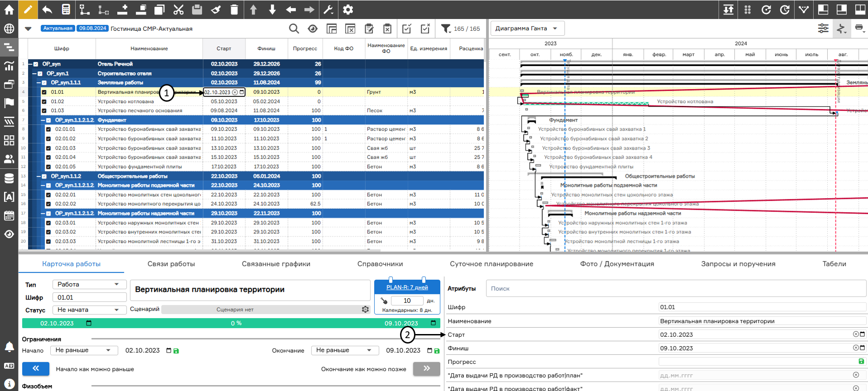868x391 pixels.
Task: Click the move down arrow in toolbar
Action: [x=272, y=9]
